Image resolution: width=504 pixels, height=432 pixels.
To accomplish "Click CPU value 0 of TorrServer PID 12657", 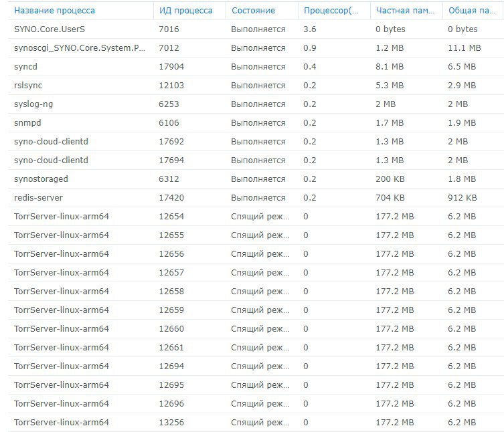I will click(x=306, y=272).
